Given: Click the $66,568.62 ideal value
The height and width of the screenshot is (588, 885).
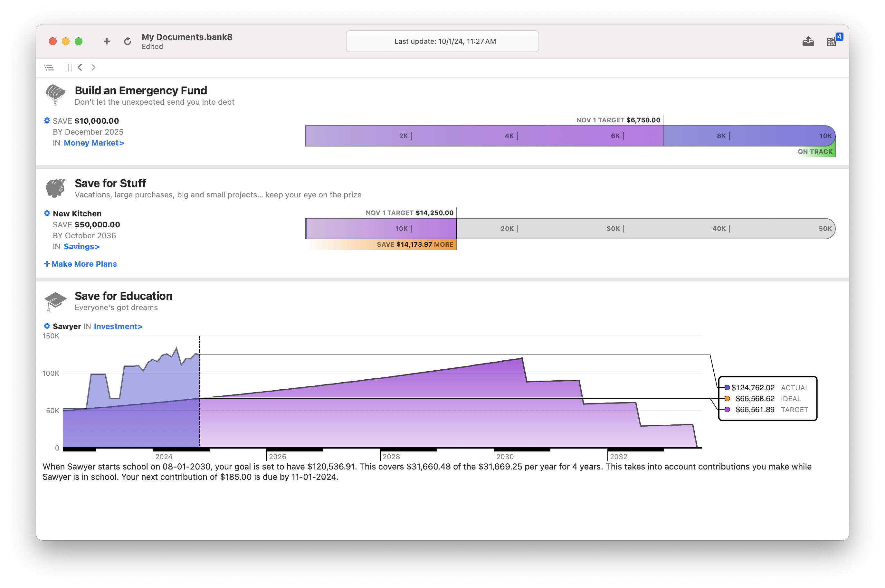Looking at the screenshot, I should [x=755, y=399].
